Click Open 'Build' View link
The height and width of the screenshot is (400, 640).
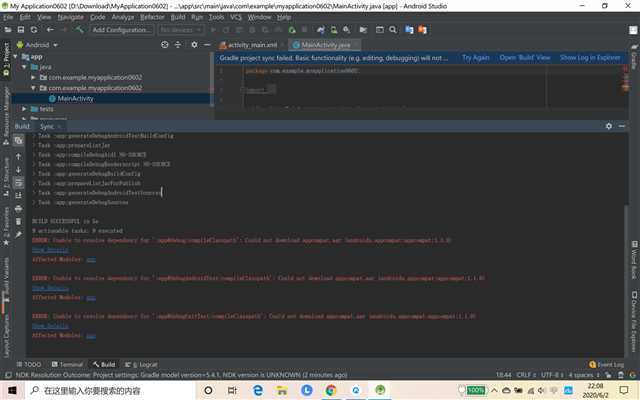[x=525, y=58]
